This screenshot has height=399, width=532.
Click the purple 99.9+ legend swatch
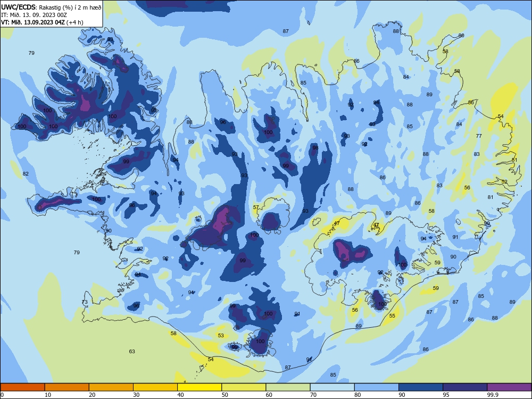pyautogui.click(x=509, y=387)
